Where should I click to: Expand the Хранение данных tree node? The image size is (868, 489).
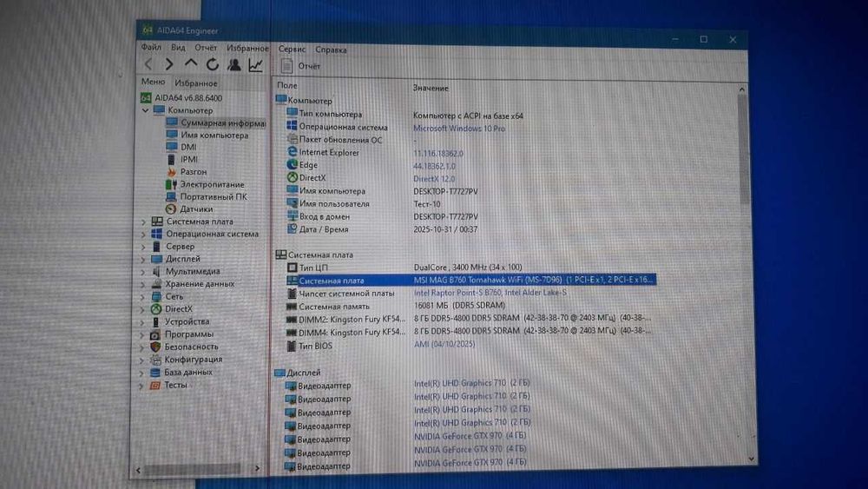pos(143,285)
